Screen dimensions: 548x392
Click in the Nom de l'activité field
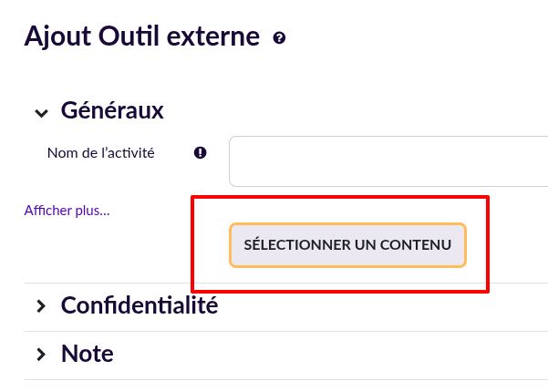click(x=388, y=160)
